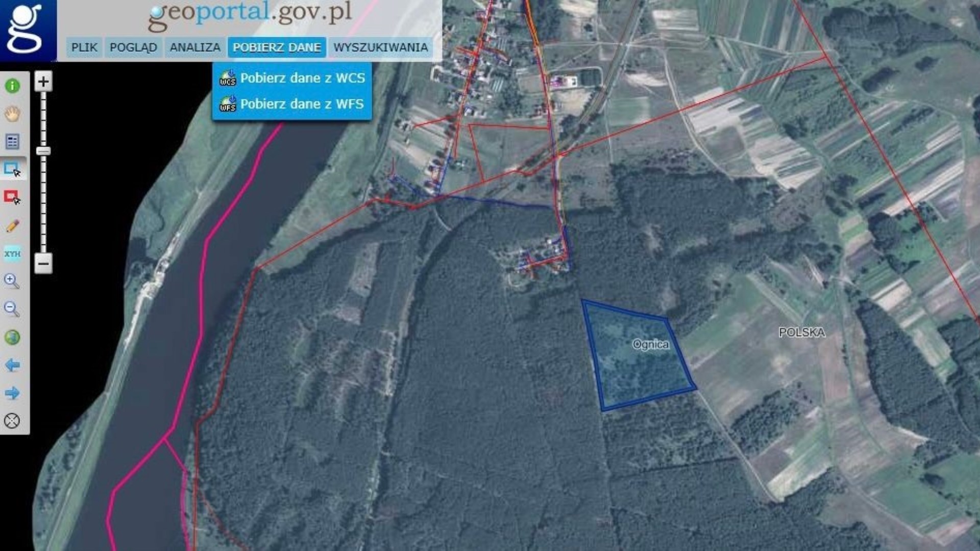The image size is (980, 551).
Task: Open the PLIK menu
Action: (84, 47)
